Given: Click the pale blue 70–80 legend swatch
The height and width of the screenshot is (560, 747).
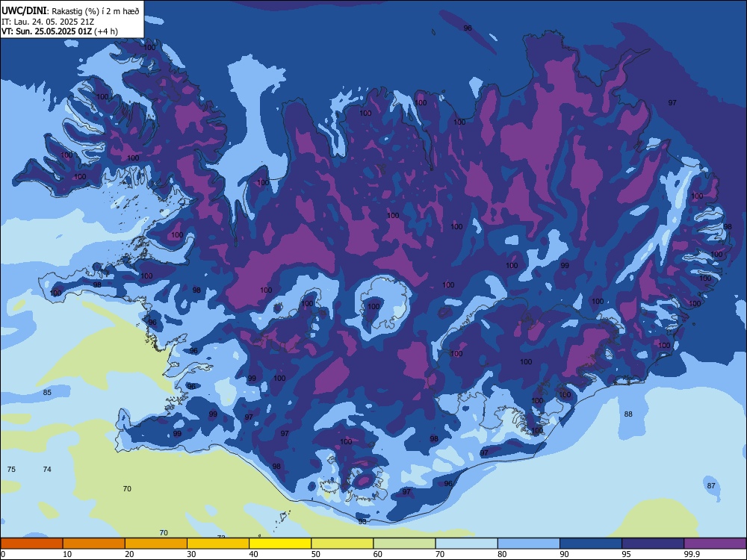Looking at the screenshot, I should point(466,544).
